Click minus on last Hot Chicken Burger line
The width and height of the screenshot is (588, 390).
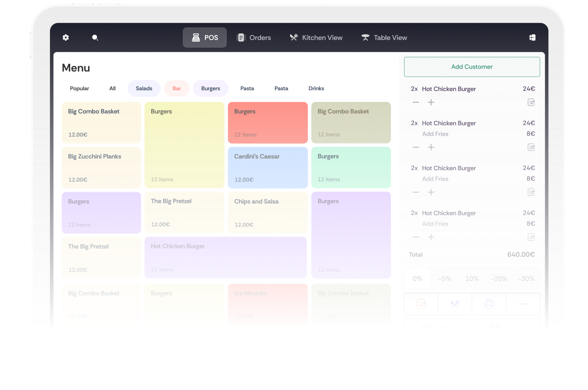(x=416, y=237)
